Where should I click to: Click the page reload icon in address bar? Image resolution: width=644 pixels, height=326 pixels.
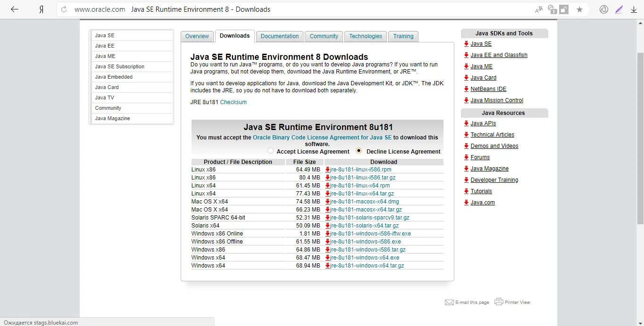tap(64, 9)
